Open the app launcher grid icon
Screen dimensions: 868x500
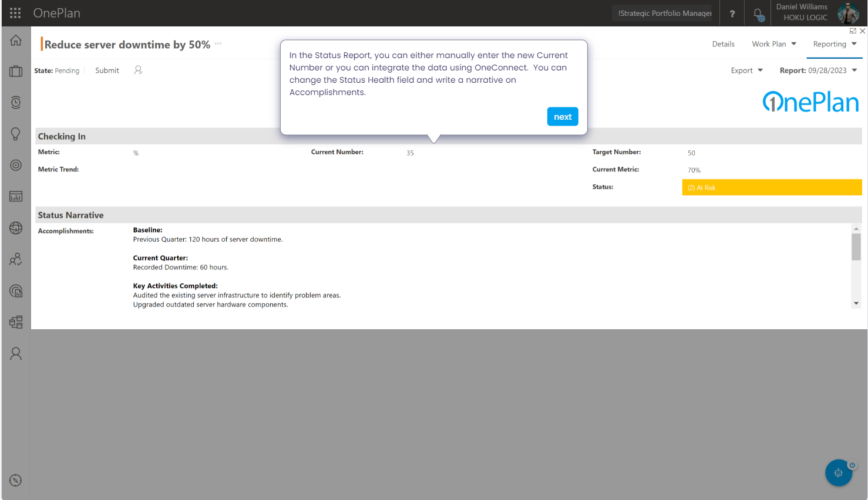15,13
